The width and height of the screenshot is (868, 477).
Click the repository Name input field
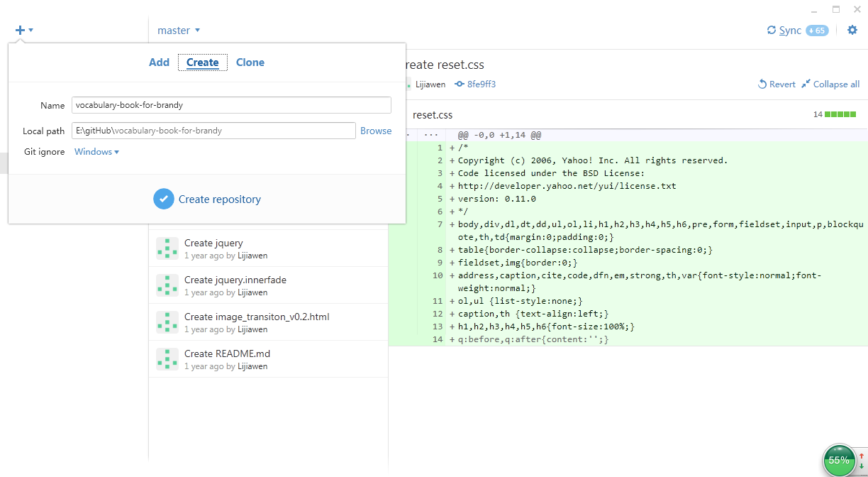(x=231, y=105)
